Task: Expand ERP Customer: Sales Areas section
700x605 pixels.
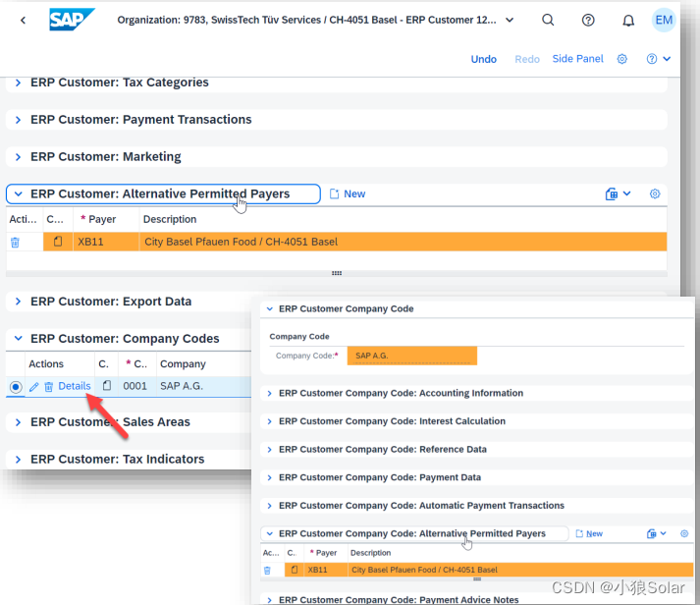Action: (18, 422)
